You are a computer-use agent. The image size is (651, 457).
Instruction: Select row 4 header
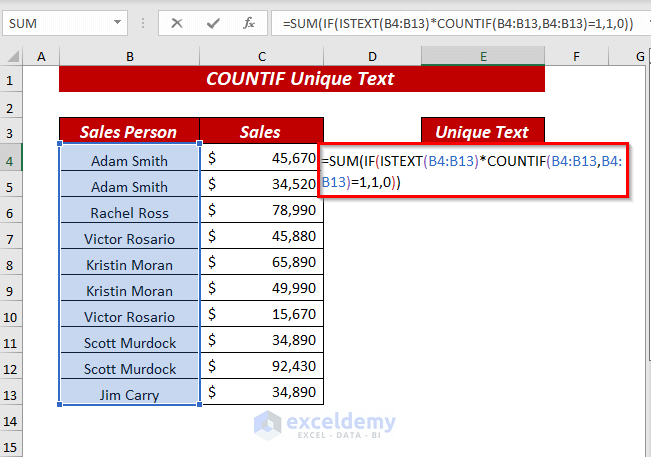coord(12,160)
